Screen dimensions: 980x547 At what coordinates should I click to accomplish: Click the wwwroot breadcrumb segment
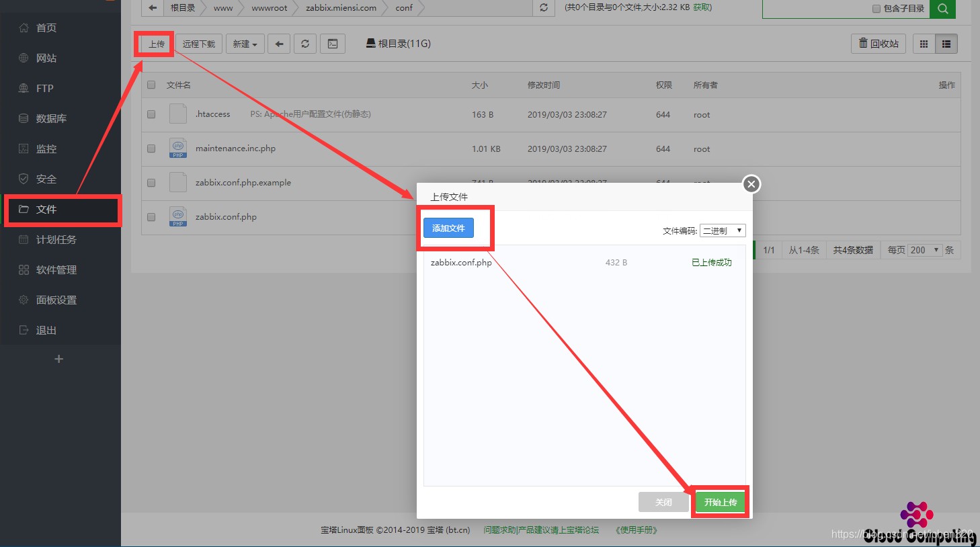pos(269,8)
